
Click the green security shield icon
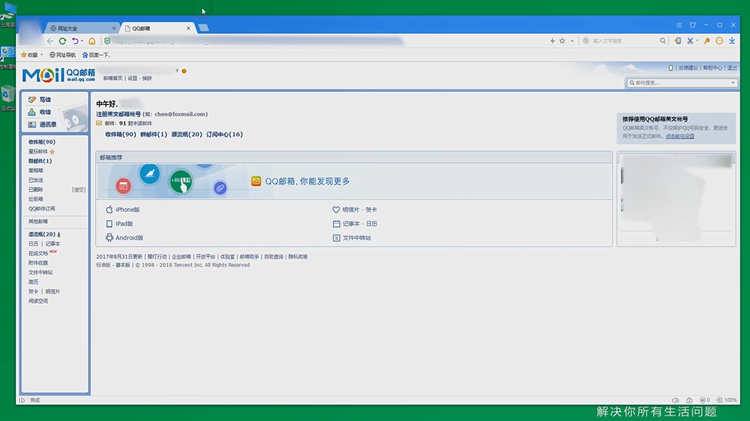107,41
